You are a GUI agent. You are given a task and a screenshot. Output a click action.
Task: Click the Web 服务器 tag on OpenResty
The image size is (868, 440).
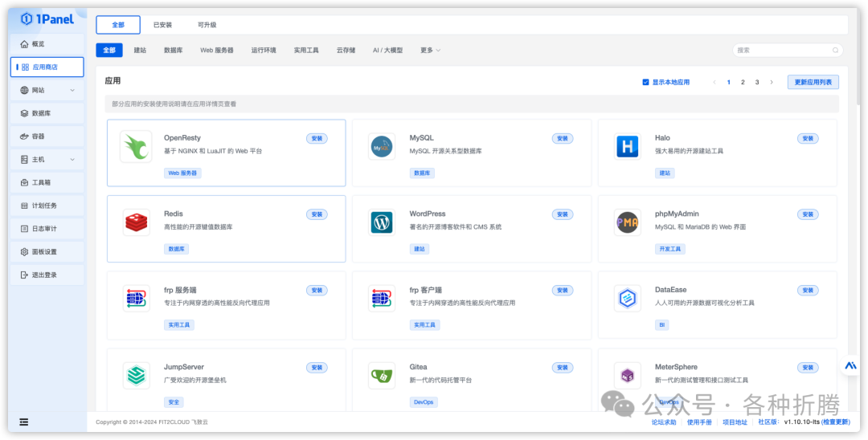[182, 173]
